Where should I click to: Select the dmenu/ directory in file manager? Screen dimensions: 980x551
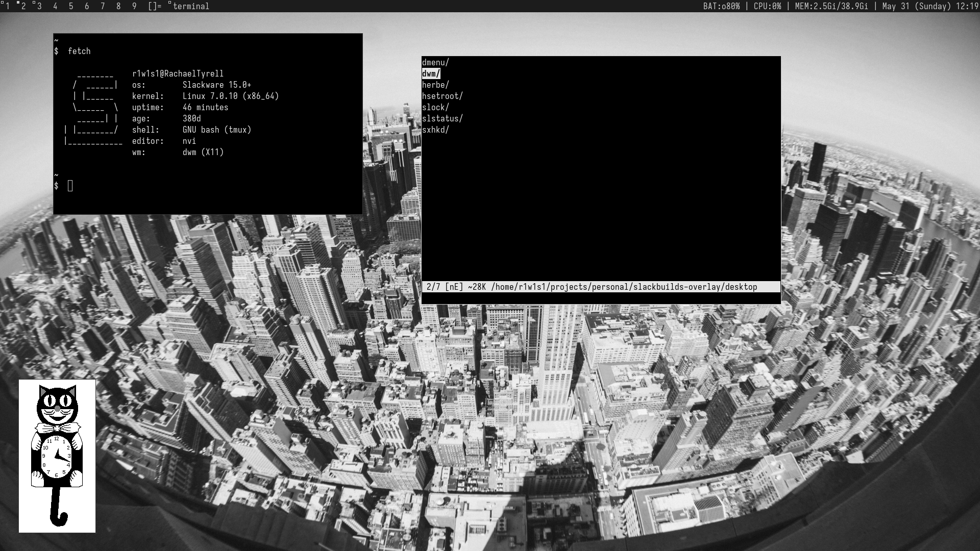[435, 62]
